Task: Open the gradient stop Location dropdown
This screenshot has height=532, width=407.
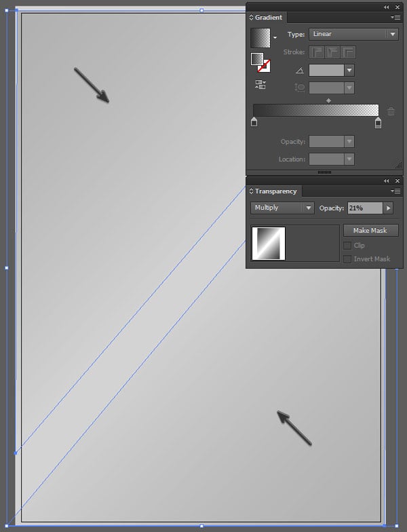Action: (x=349, y=159)
